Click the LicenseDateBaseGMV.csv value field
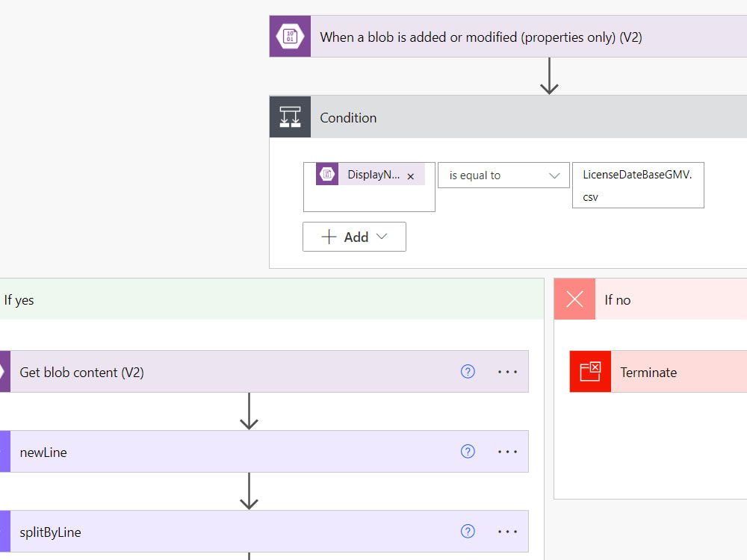 pyautogui.click(x=637, y=186)
